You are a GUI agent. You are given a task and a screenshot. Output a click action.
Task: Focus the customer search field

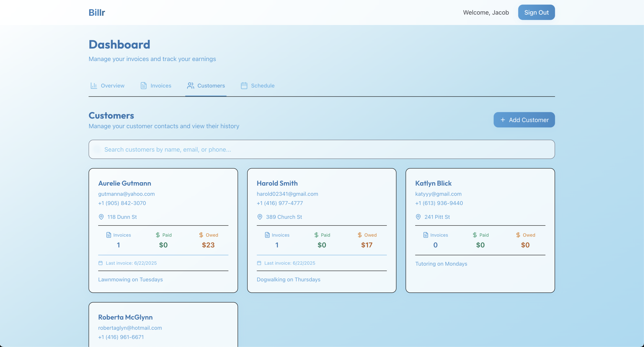[322, 149]
